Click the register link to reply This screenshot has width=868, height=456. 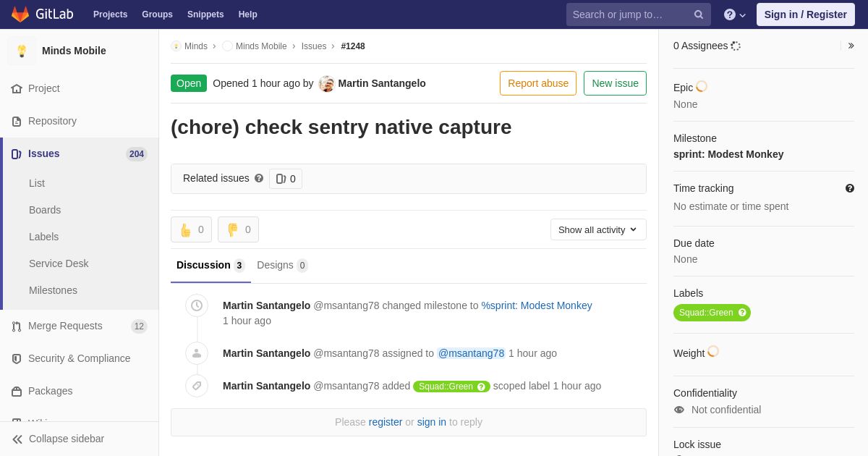385,422
